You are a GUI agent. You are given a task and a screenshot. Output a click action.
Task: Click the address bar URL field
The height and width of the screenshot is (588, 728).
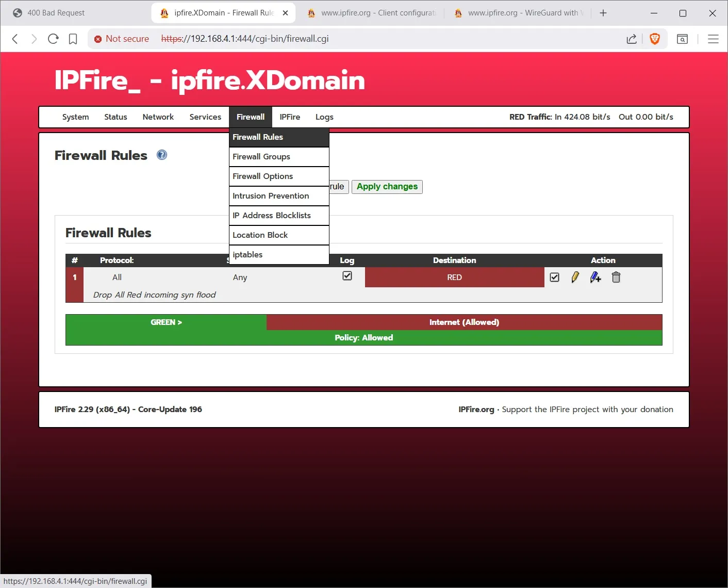[361, 39]
